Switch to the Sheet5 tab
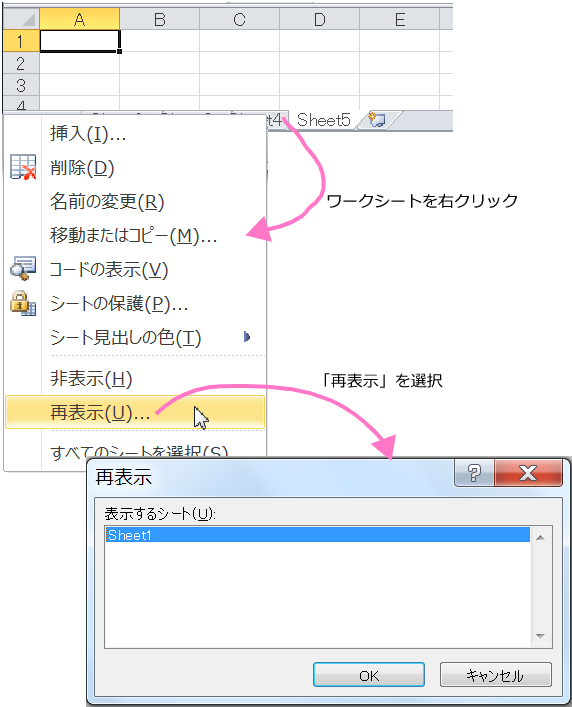Viewport: 572px width, 707px height. [323, 120]
